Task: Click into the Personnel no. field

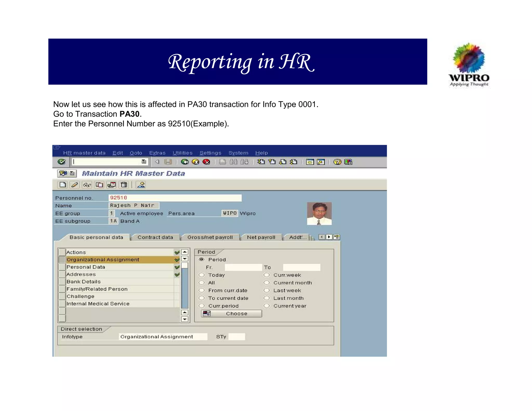Action: coord(175,198)
